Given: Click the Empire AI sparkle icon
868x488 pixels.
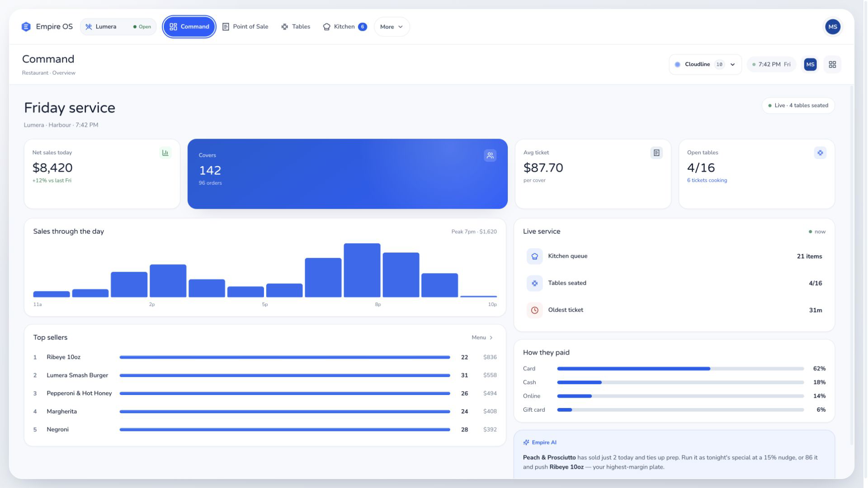Looking at the screenshot, I should (x=526, y=443).
